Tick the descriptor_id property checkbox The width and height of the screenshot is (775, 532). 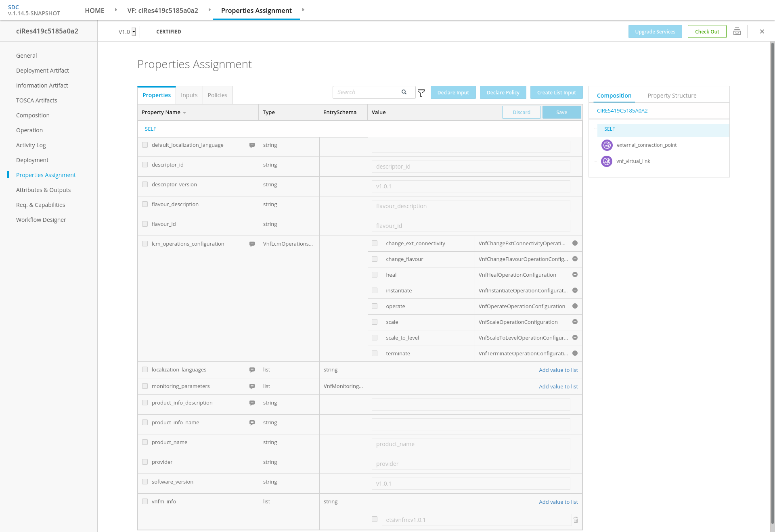pos(145,165)
